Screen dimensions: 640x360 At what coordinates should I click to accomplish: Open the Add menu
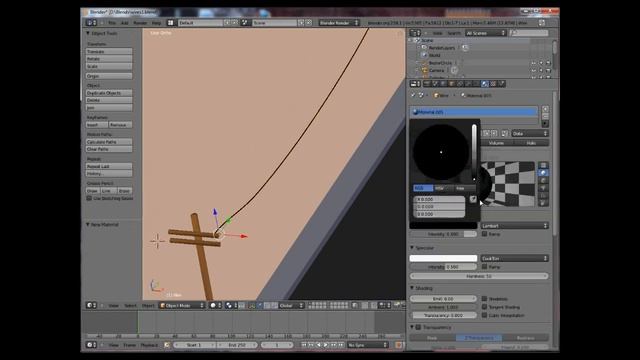[124, 23]
